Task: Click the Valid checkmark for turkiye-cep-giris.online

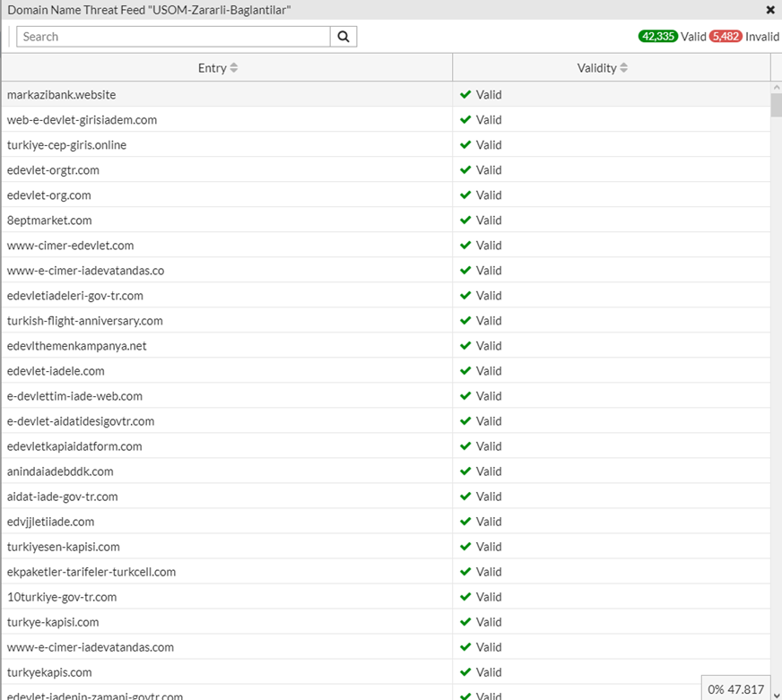Action: (465, 145)
